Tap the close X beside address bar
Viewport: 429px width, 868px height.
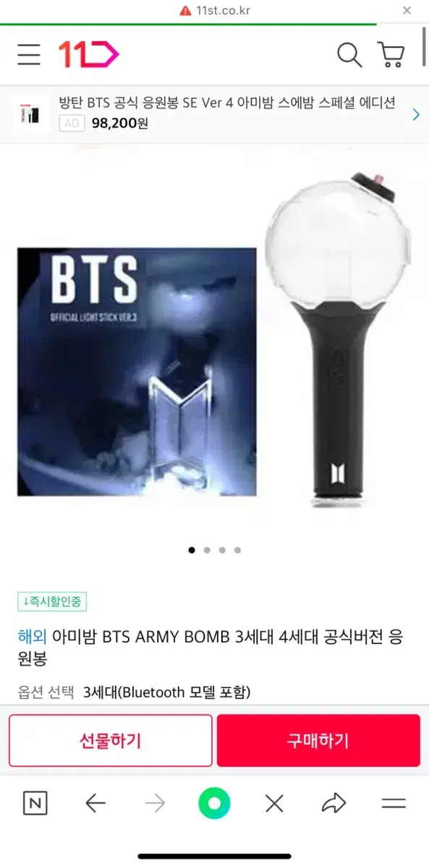(407, 10)
